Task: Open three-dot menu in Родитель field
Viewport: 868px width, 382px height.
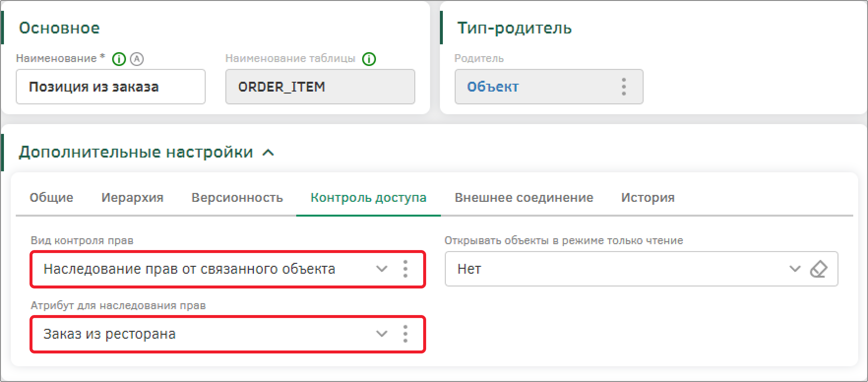Action: [x=623, y=87]
